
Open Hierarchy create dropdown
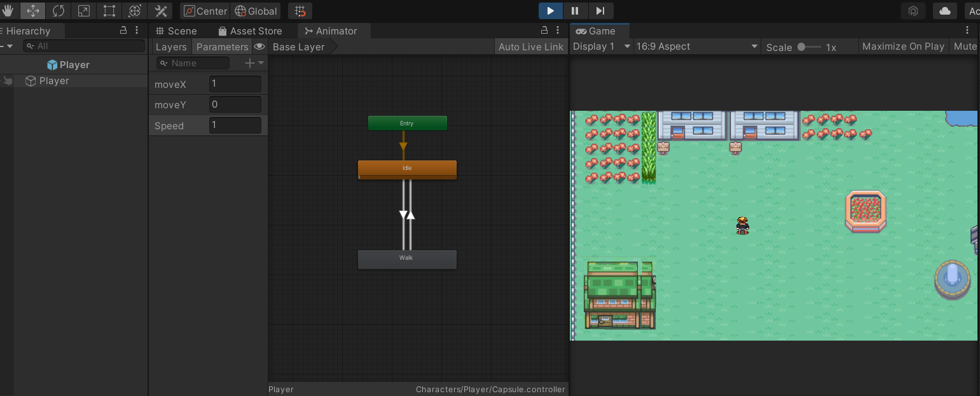point(7,46)
